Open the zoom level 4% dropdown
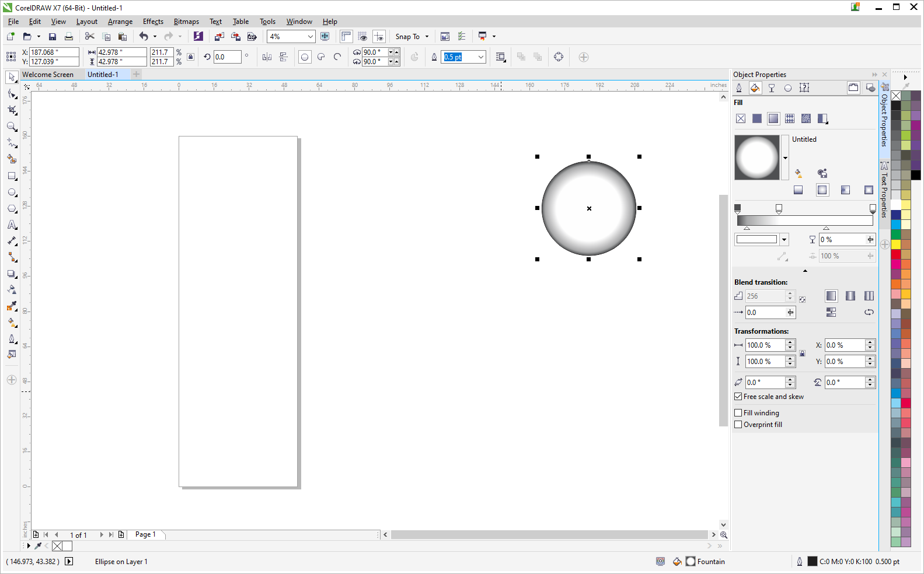Viewport: 924px width, 574px height. click(x=310, y=37)
